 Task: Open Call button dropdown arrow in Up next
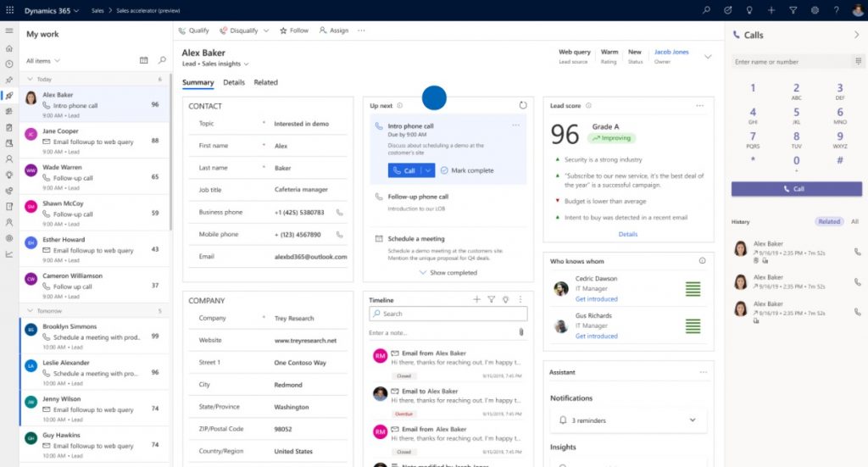coord(428,170)
